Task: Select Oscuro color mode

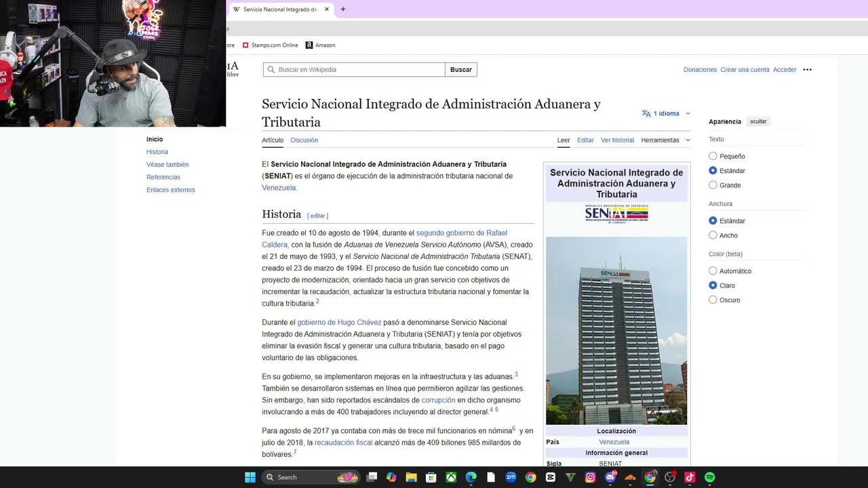Action: [713, 300]
